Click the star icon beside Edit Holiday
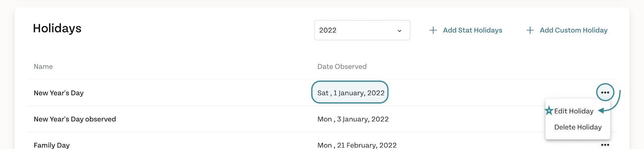644x149 pixels. click(x=549, y=110)
